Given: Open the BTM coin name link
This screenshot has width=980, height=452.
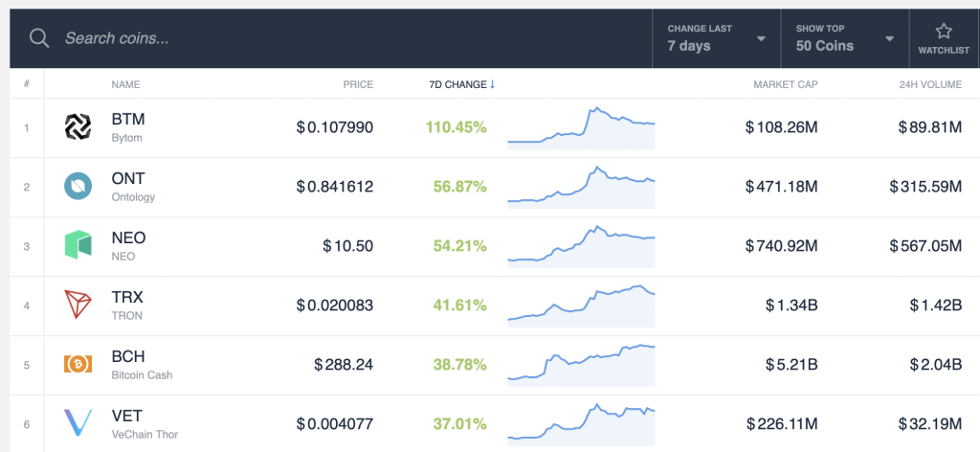Looking at the screenshot, I should 128,119.
